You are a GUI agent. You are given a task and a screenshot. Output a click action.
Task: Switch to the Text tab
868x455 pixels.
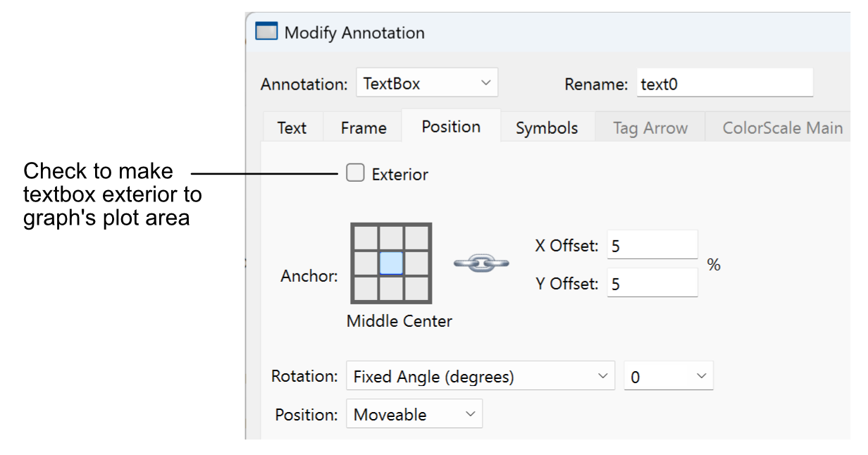pyautogui.click(x=292, y=127)
